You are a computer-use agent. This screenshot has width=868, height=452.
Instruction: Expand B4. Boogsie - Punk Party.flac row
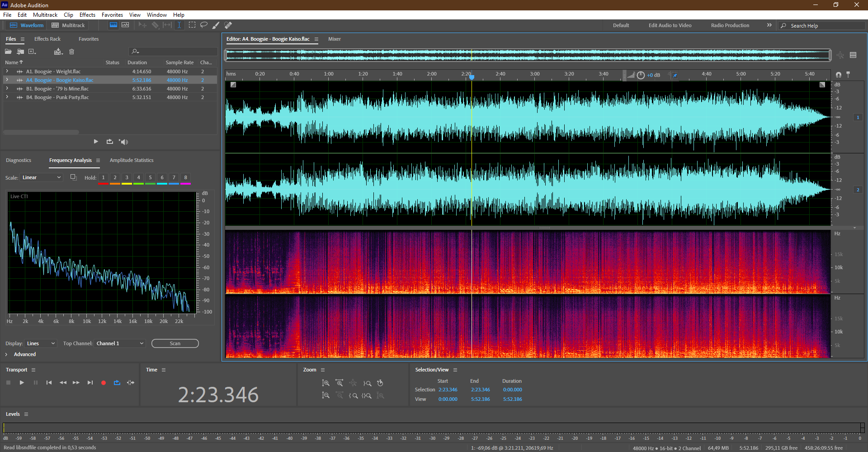click(7, 97)
